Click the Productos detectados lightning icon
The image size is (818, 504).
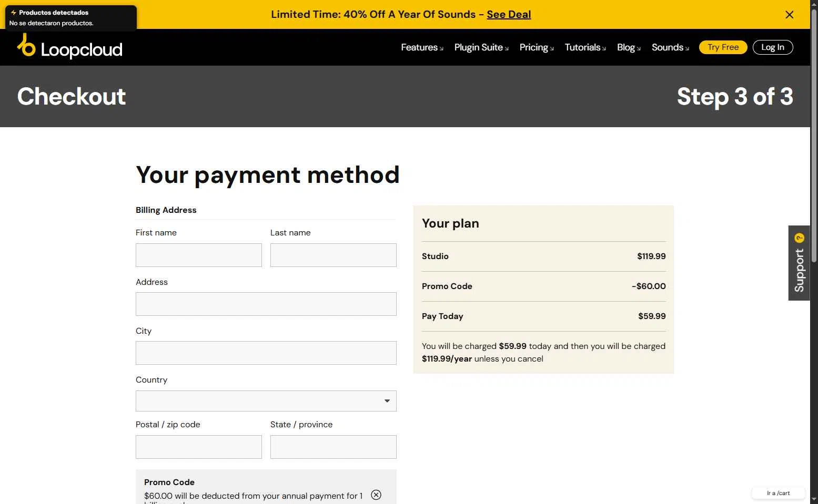[14, 13]
